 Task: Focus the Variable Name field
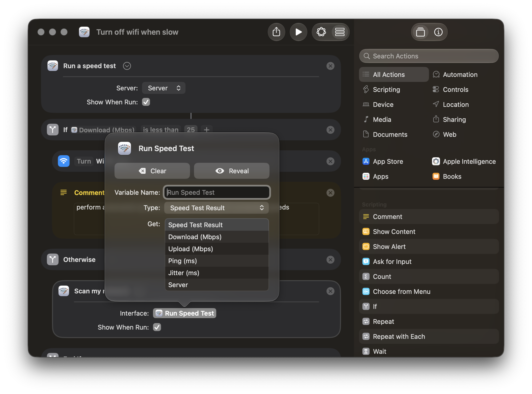(x=217, y=192)
